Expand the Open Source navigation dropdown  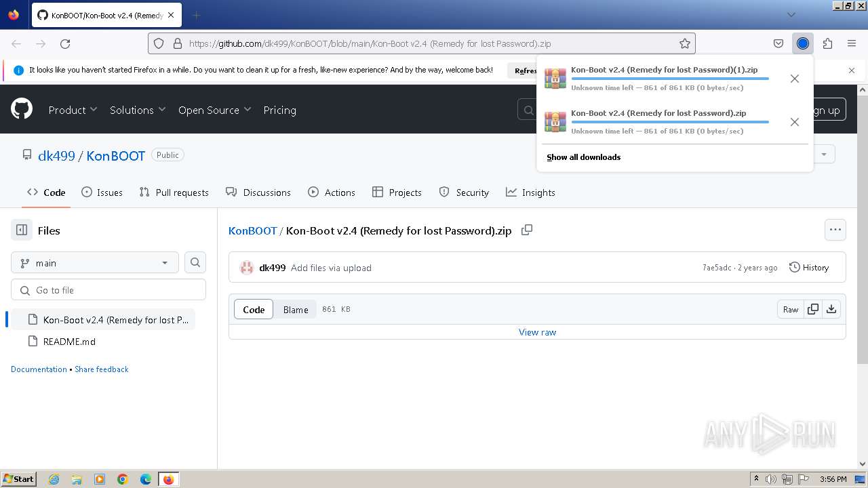pyautogui.click(x=214, y=110)
